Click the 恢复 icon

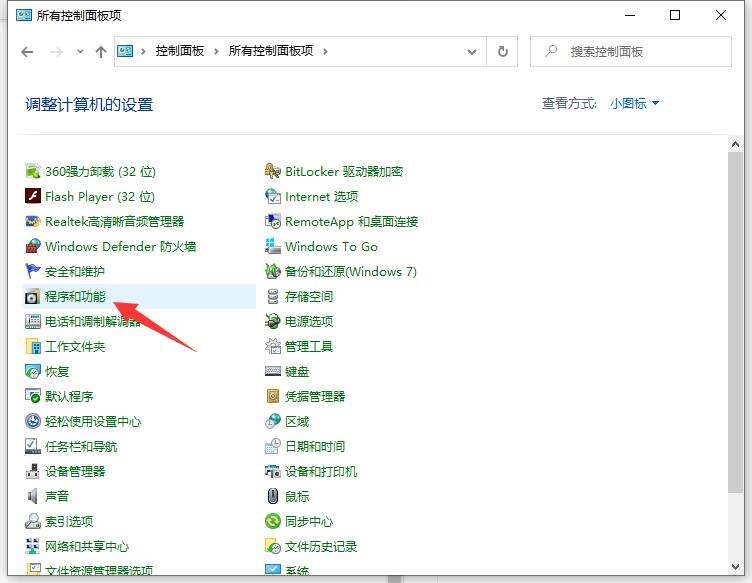[33, 371]
